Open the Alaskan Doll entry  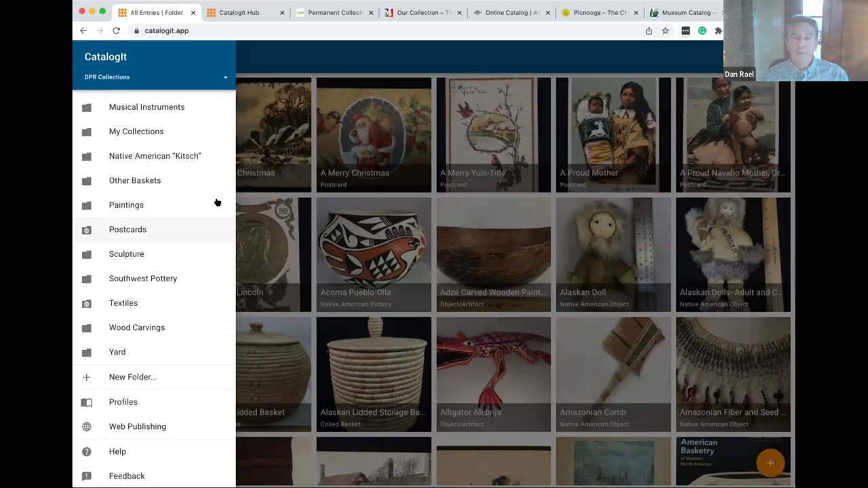pos(614,255)
